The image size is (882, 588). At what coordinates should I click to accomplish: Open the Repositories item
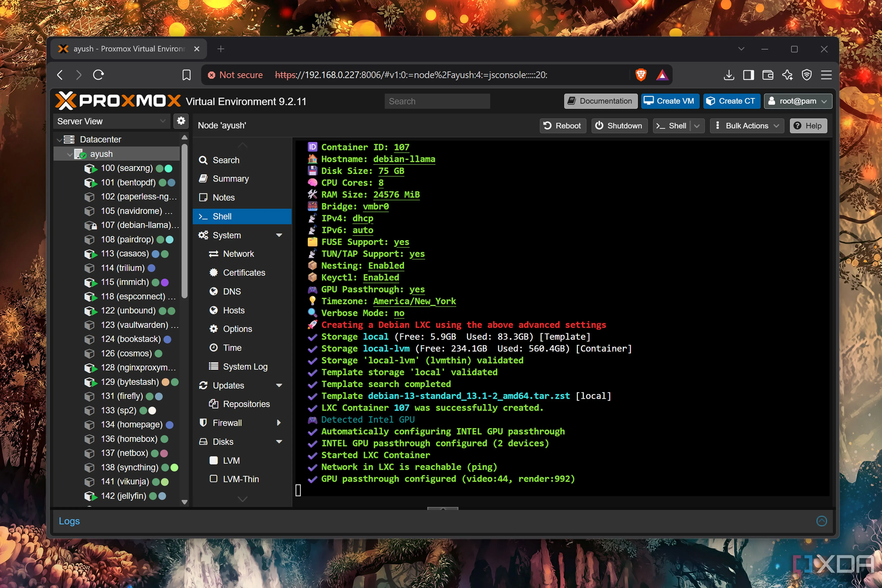pyautogui.click(x=242, y=404)
